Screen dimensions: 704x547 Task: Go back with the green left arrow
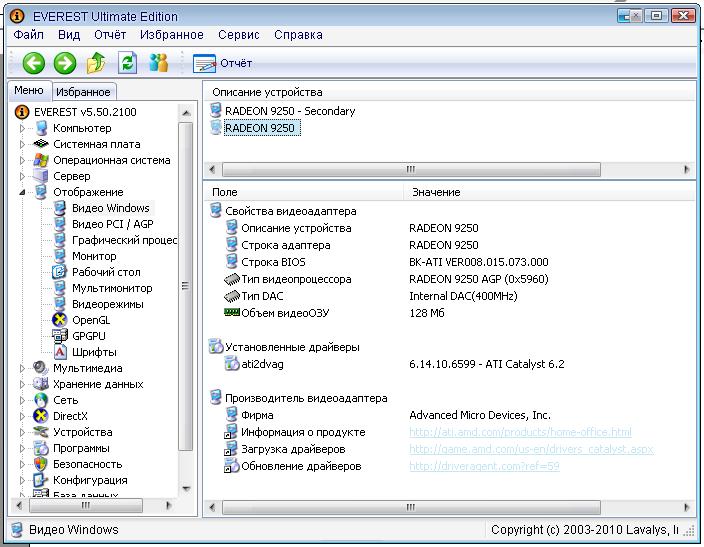(34, 63)
